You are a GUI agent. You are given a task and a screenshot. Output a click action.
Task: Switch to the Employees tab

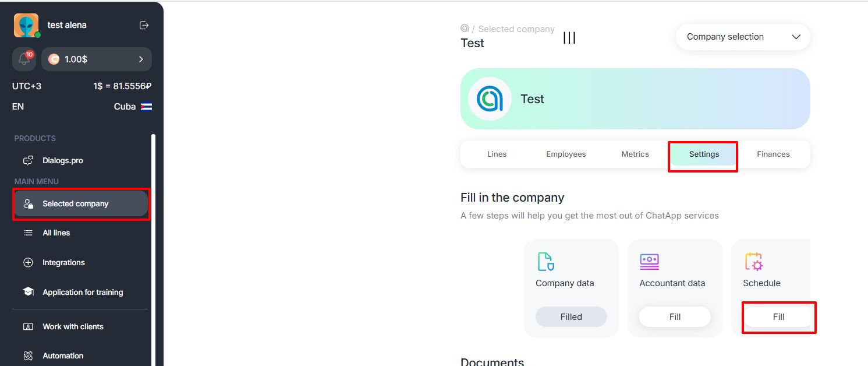coord(566,154)
